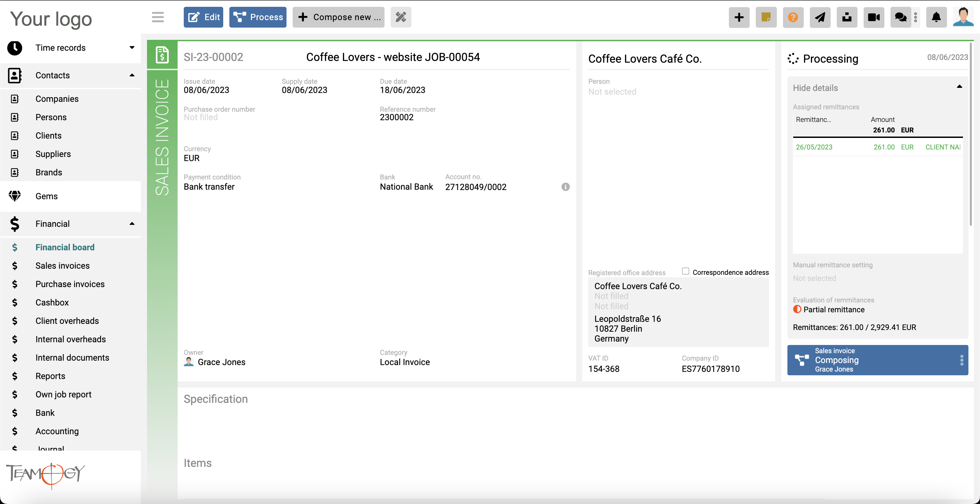Open the notifications bell

click(x=936, y=17)
